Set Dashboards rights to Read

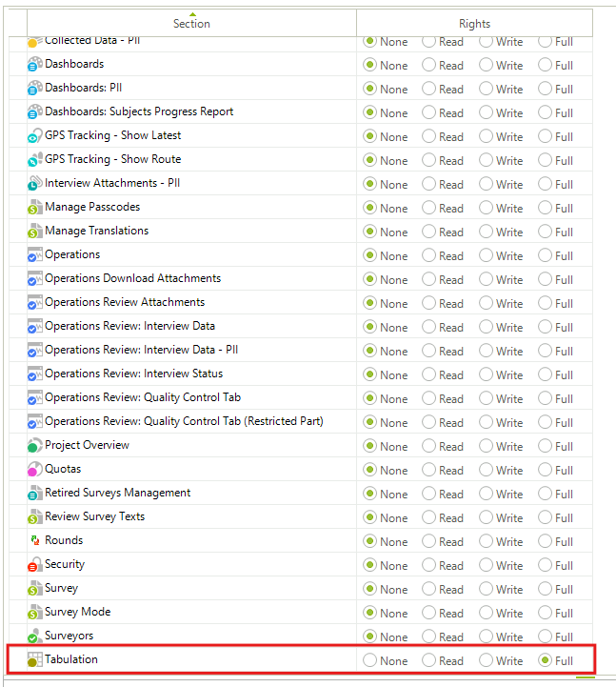[x=429, y=65]
